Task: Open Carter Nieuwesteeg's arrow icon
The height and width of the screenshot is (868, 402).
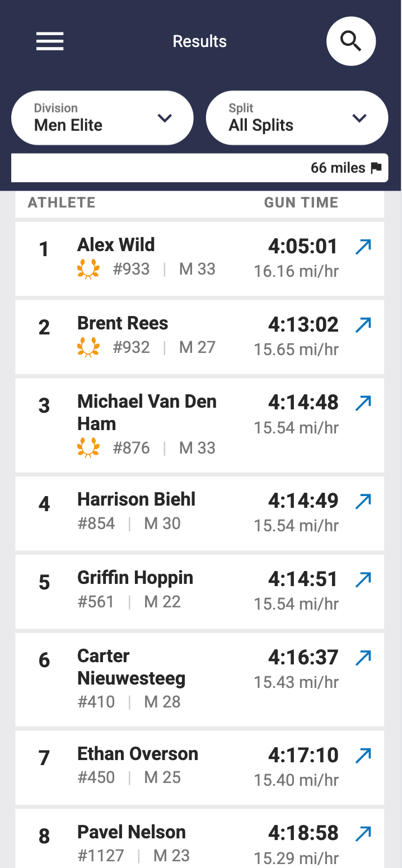Action: pyautogui.click(x=363, y=658)
